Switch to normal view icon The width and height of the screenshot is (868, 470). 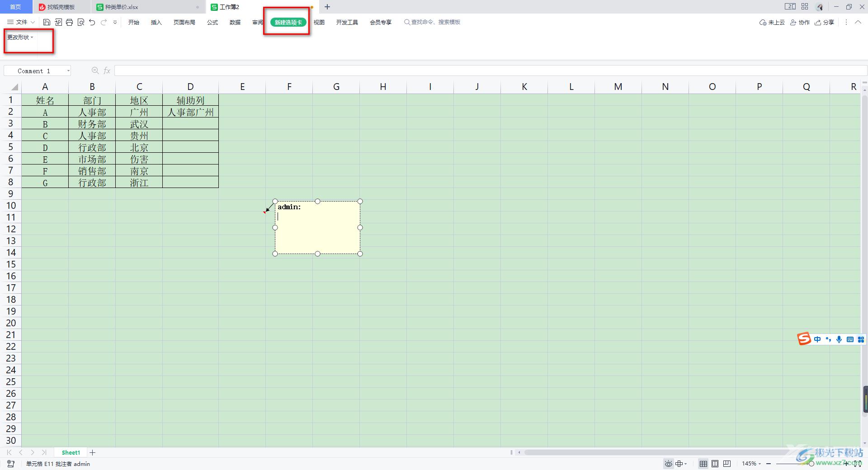(703, 464)
